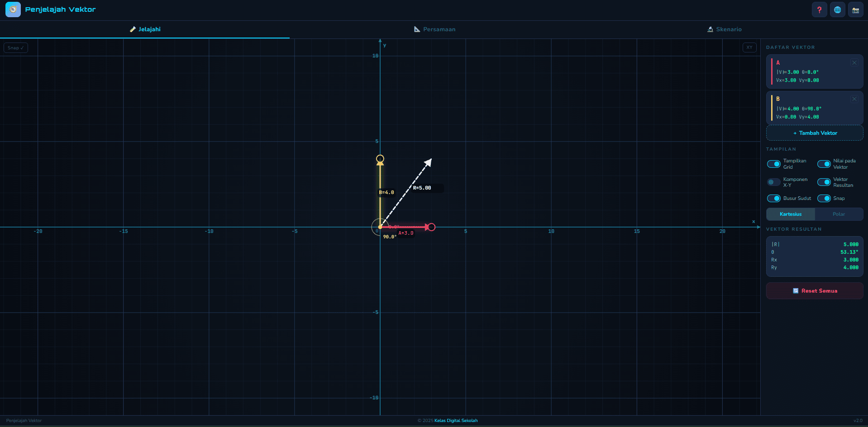Image resolution: width=868 pixels, height=427 pixels.
Task: Click the B=4.0 label on canvas
Action: 386,192
